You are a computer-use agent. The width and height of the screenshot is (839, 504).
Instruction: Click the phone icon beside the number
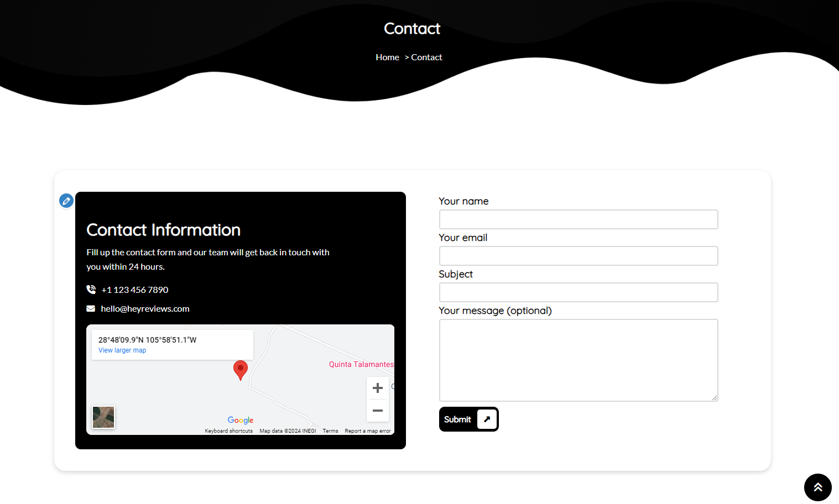(91, 290)
